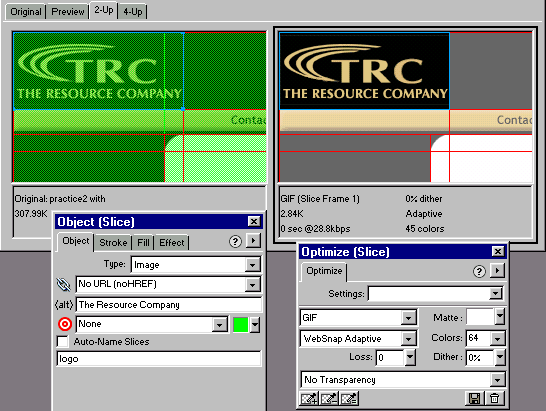Click the 0% dither readout
The height and width of the screenshot is (411, 546).
point(424,199)
